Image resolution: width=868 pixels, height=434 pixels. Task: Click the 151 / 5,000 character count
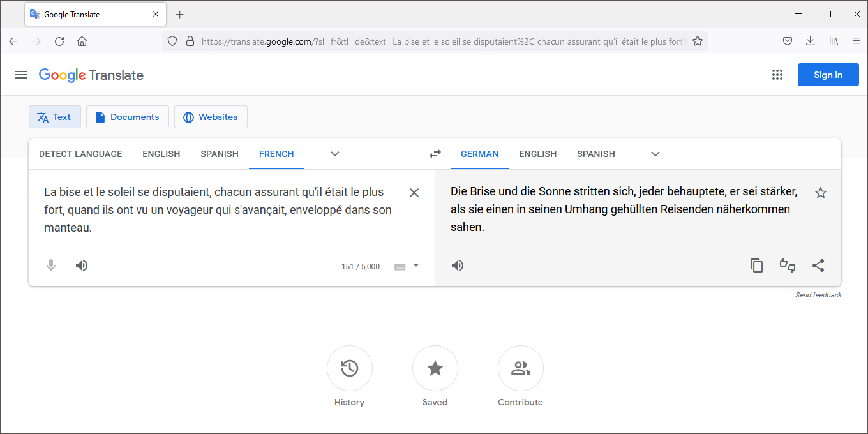point(361,267)
